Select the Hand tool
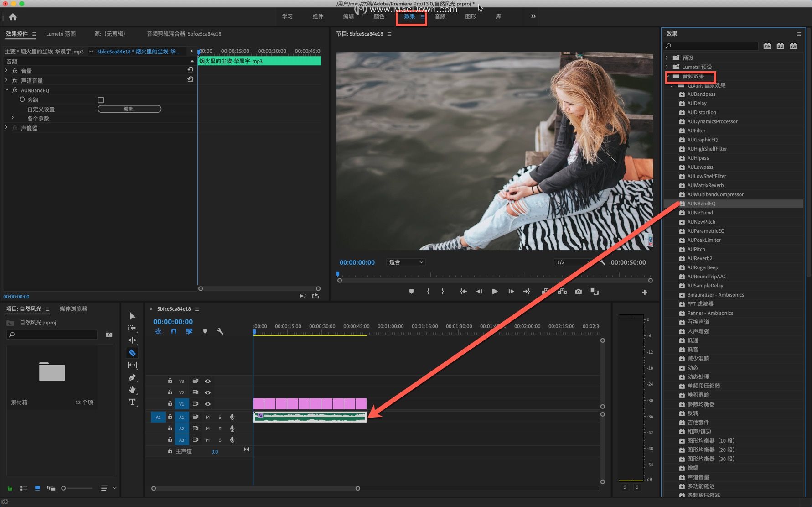Screen dimensions: 812x507 coord(132,390)
